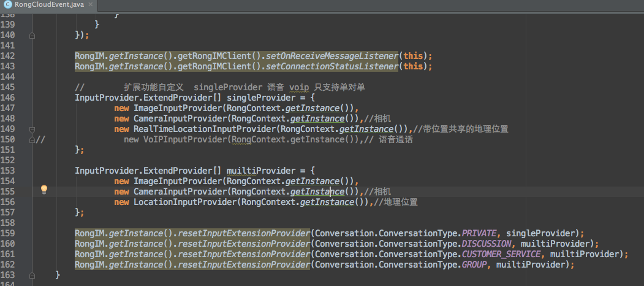
Task: Place cursor on setOnReceiveMessageListener call
Action: point(332,56)
